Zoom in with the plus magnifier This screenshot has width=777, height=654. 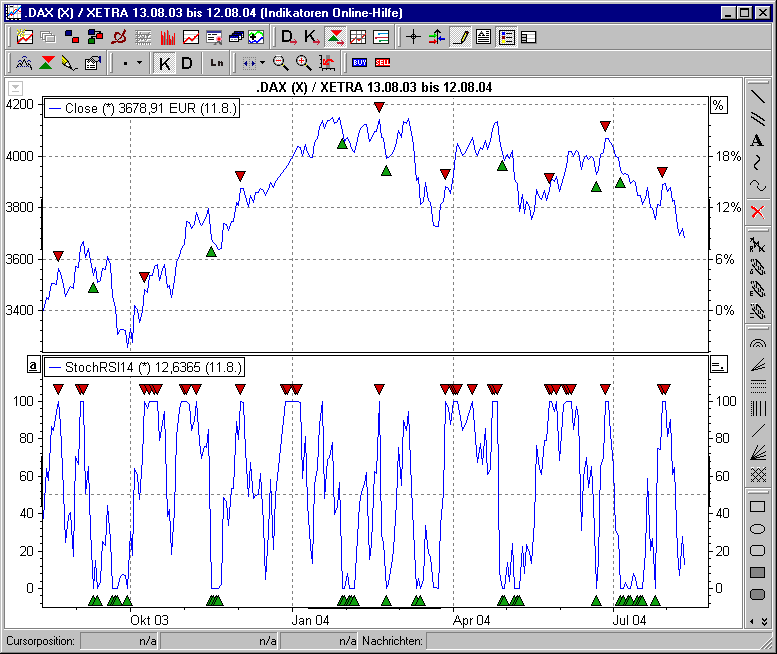[303, 63]
